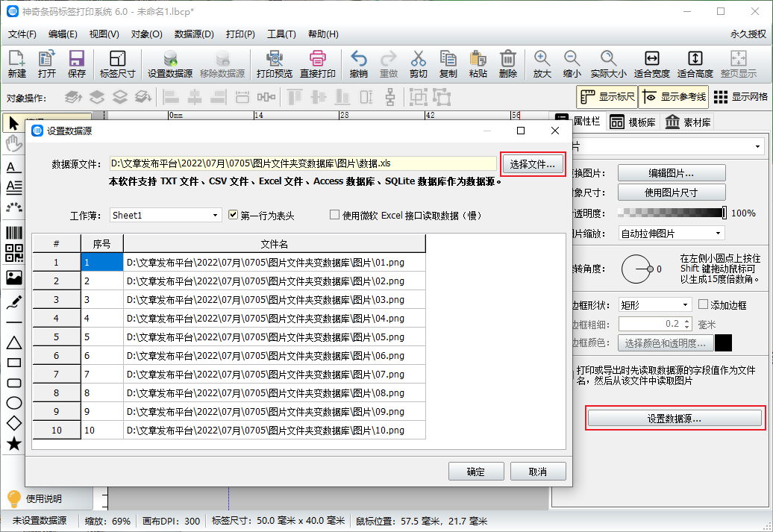Click the black border color swatch
The image size is (773, 532).
point(723,342)
